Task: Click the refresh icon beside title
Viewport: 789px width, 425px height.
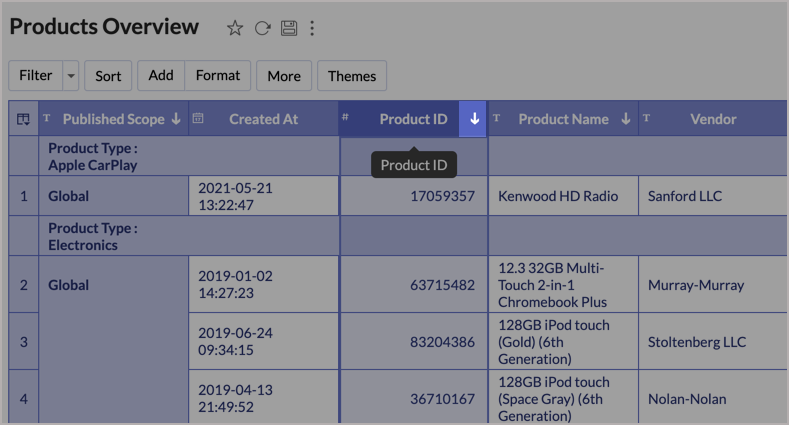Action: point(262,28)
